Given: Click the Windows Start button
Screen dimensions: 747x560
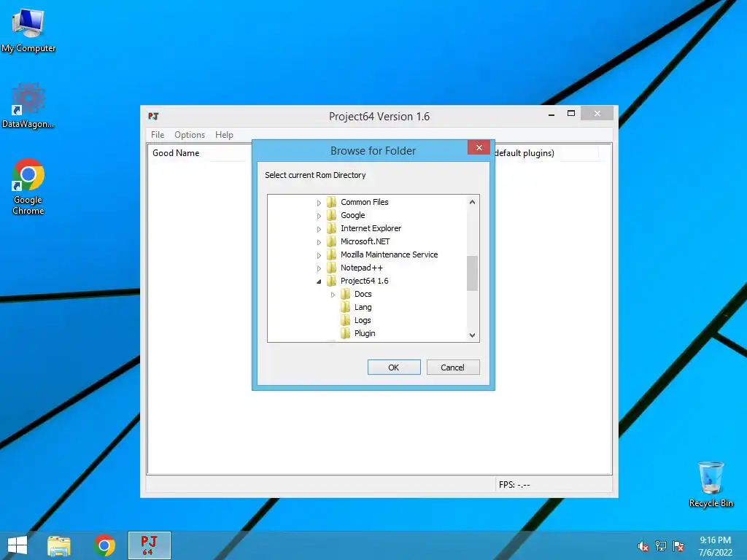Looking at the screenshot, I should coord(18,545).
